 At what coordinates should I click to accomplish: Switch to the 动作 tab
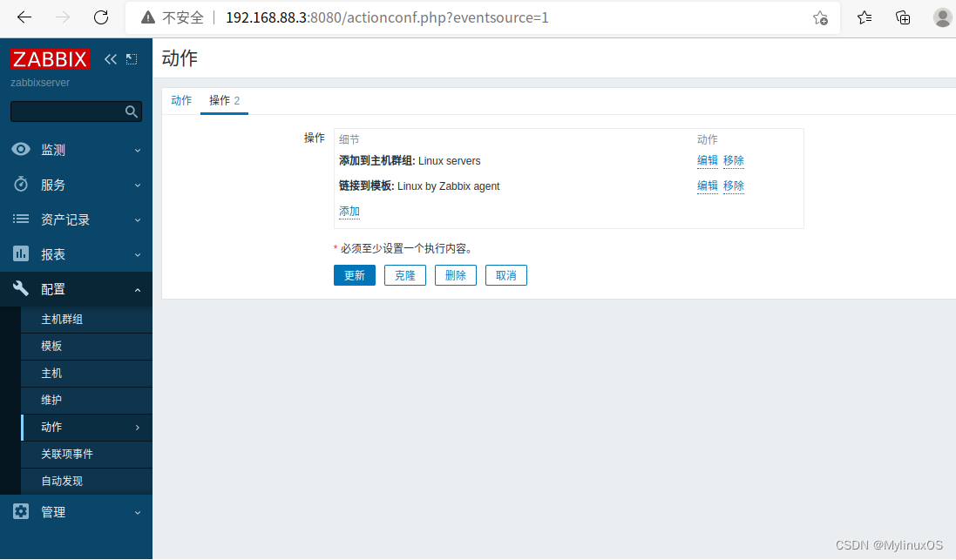pyautogui.click(x=181, y=100)
